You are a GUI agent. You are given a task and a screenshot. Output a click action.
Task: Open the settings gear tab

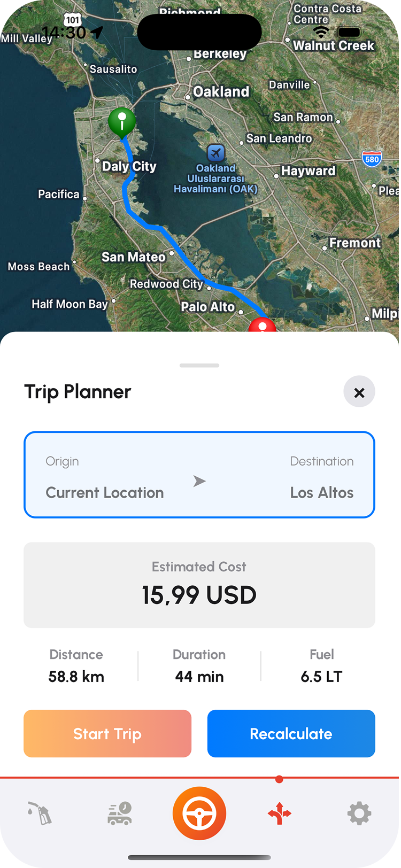point(359,813)
